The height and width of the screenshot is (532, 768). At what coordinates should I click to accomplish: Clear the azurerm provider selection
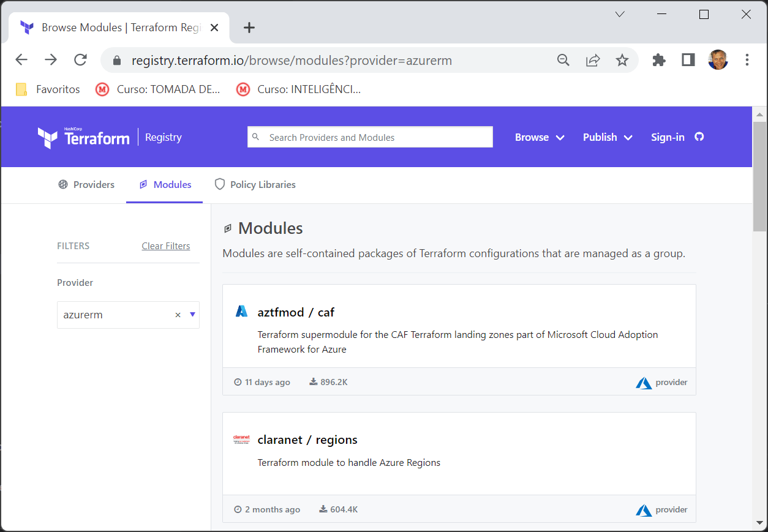coord(178,315)
